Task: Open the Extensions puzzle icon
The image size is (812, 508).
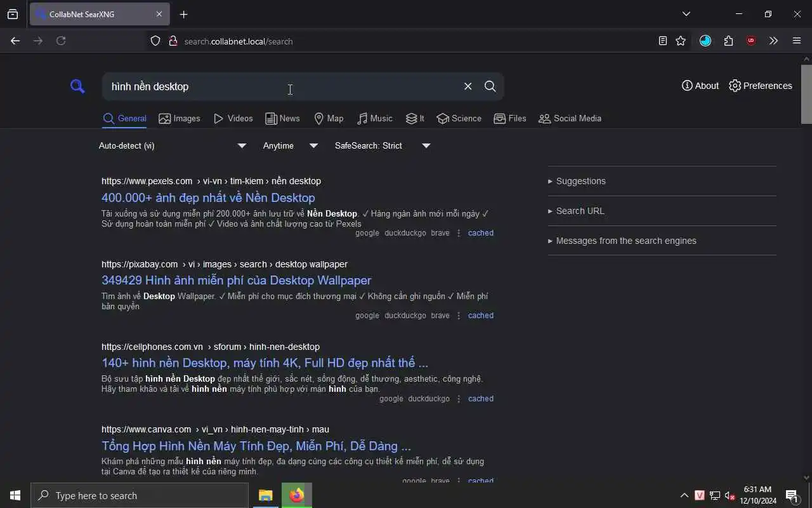Action: [728, 41]
